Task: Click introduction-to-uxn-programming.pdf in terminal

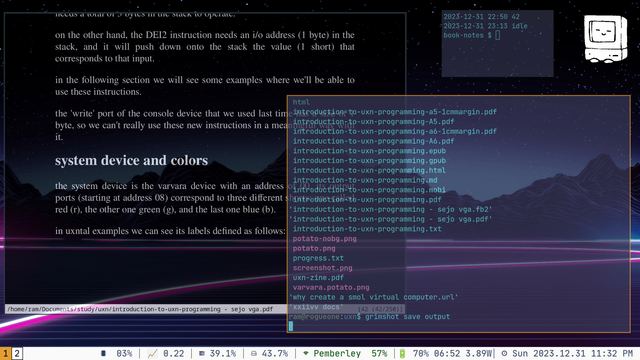Action: pyautogui.click(x=367, y=200)
